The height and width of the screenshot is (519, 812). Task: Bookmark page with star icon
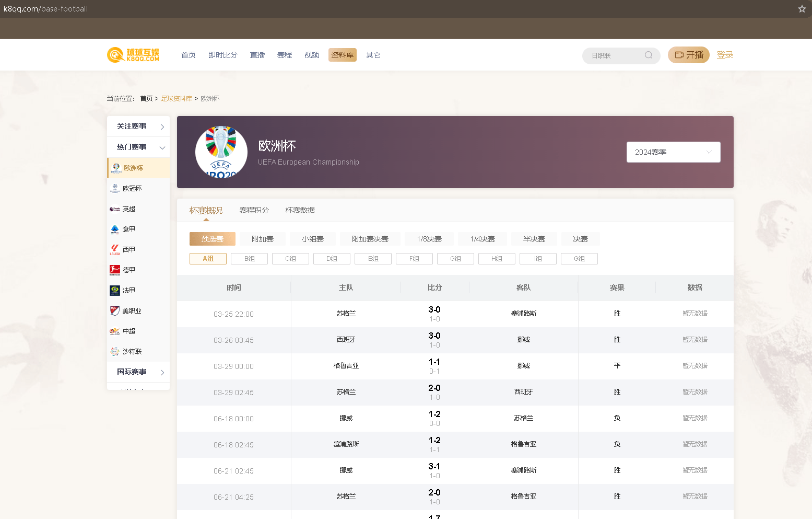[x=802, y=9]
